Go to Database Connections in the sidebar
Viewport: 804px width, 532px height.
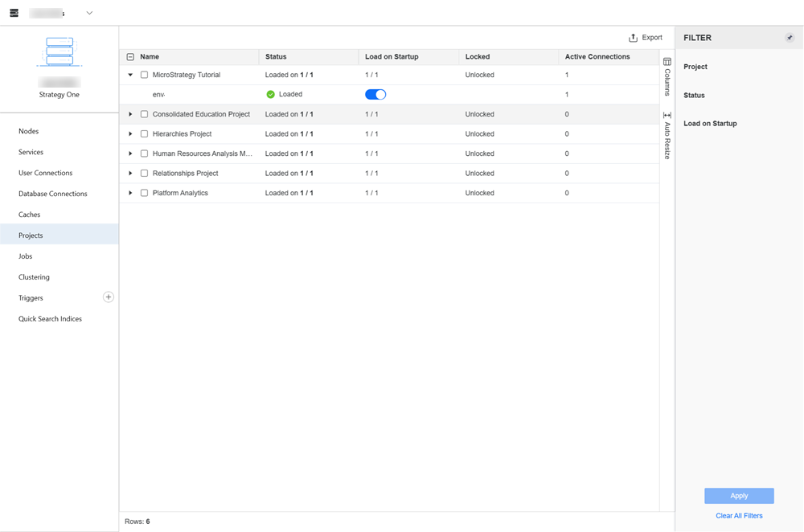[53, 194]
